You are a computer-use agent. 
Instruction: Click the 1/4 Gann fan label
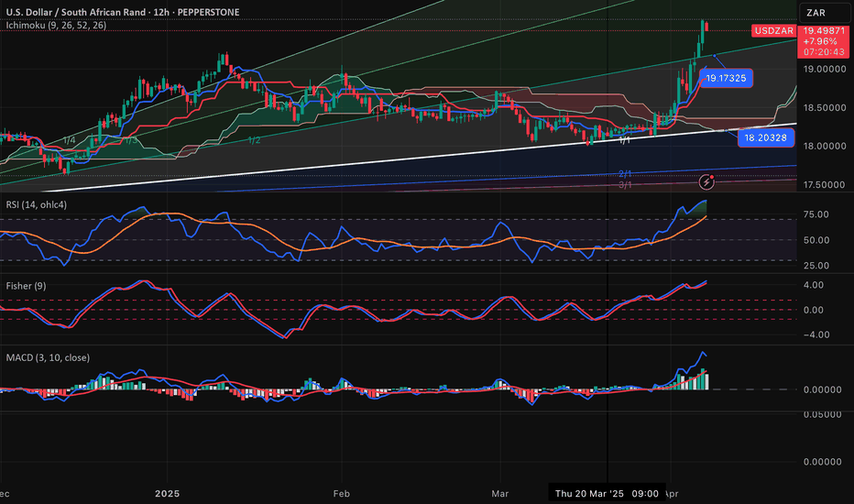click(x=69, y=140)
